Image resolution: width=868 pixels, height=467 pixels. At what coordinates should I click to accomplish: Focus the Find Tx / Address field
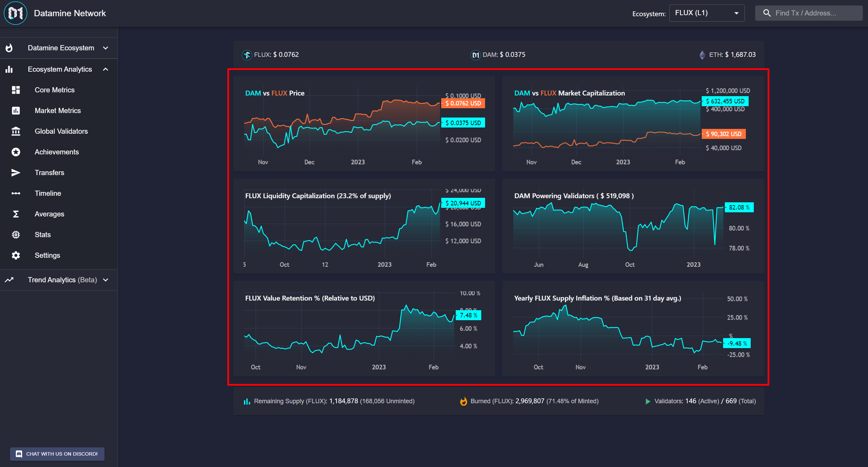click(x=809, y=13)
